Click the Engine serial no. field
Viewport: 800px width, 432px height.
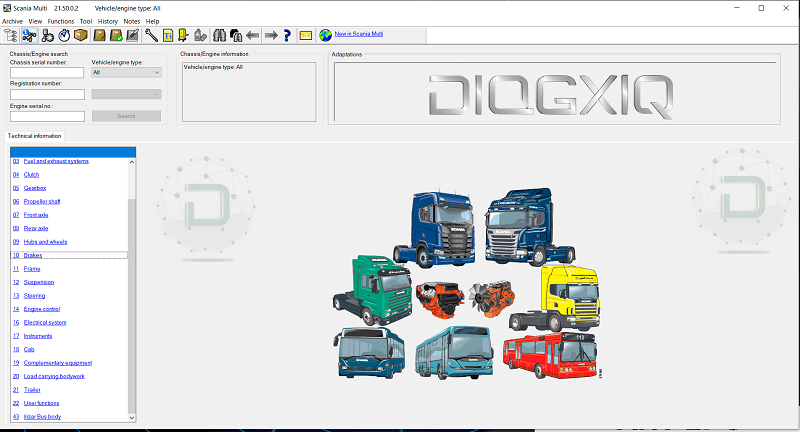[47, 116]
